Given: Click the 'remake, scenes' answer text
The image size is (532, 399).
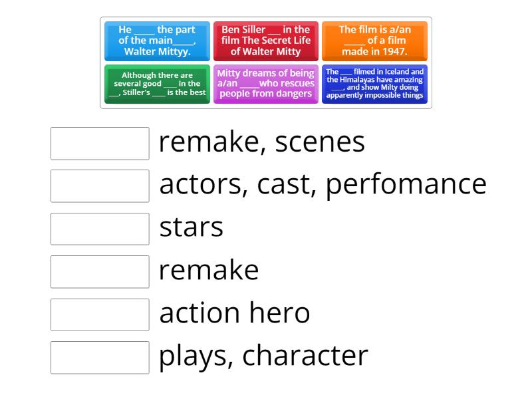Looking at the screenshot, I should point(261,142).
